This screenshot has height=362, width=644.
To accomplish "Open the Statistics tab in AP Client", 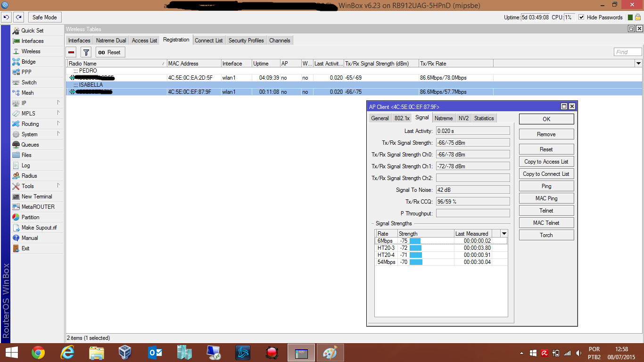I will click(484, 118).
